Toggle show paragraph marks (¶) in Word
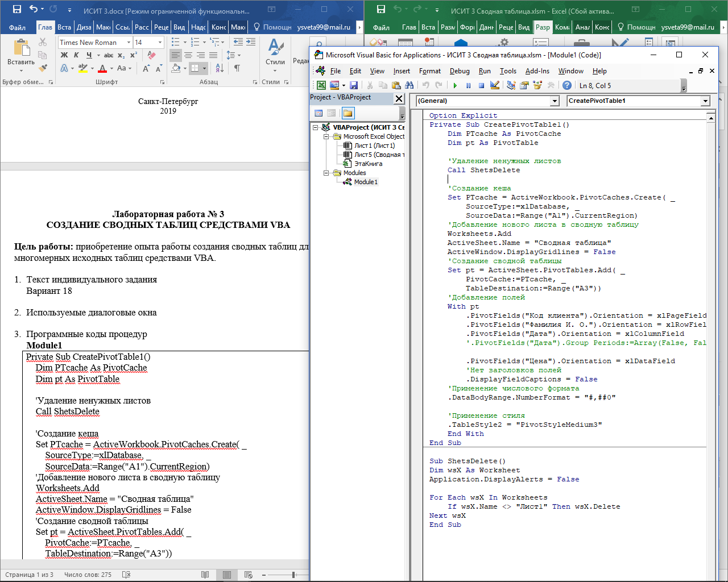Screen dimensions: 728x582 (237, 68)
